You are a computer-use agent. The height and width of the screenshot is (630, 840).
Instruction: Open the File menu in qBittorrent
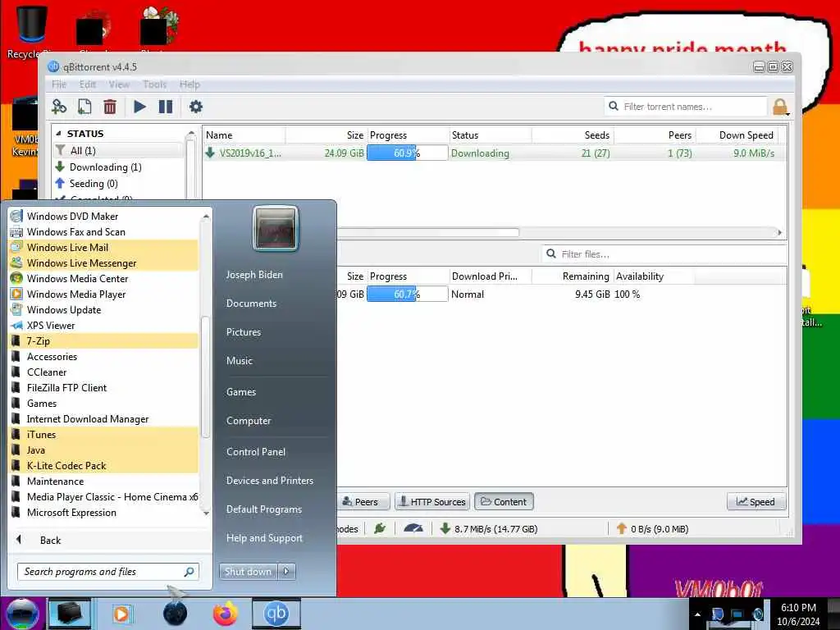[x=59, y=84]
